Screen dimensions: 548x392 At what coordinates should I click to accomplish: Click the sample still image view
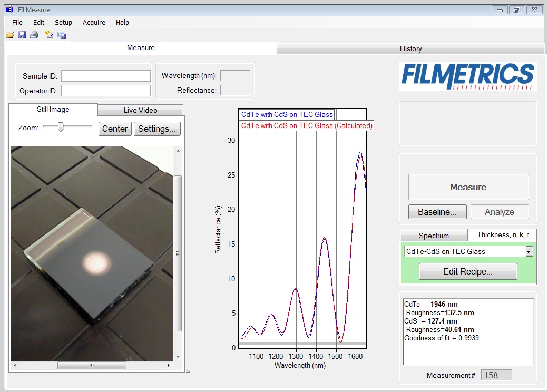coord(92,253)
